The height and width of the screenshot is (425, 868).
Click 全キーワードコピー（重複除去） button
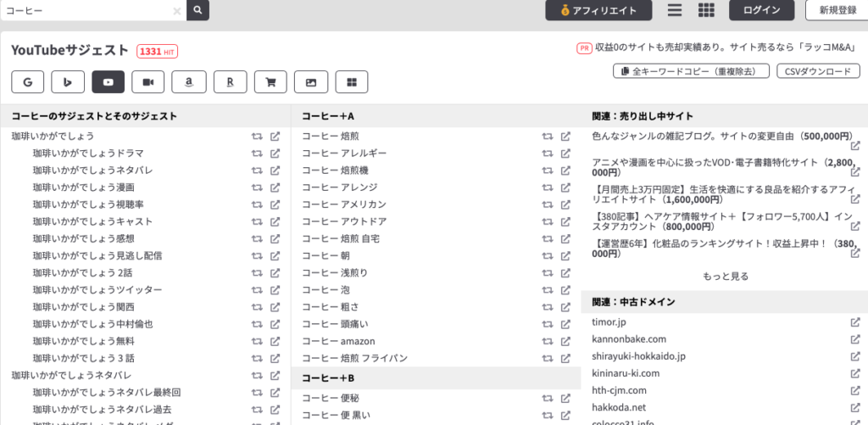(692, 71)
